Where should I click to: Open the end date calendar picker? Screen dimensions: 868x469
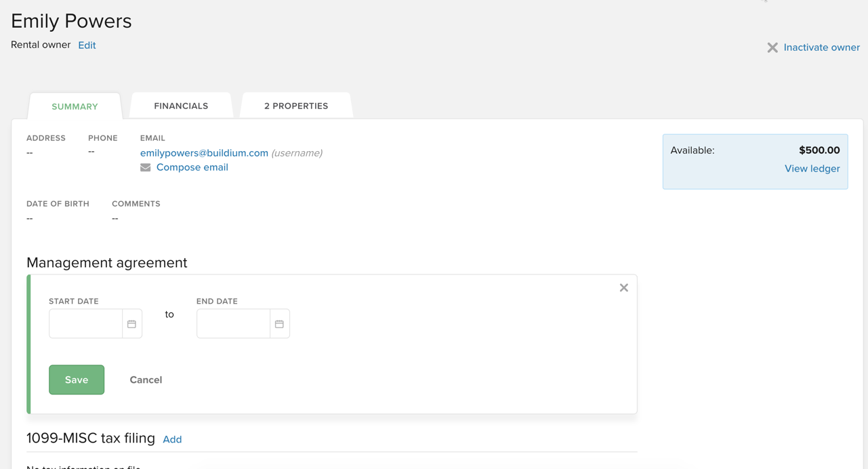279,324
